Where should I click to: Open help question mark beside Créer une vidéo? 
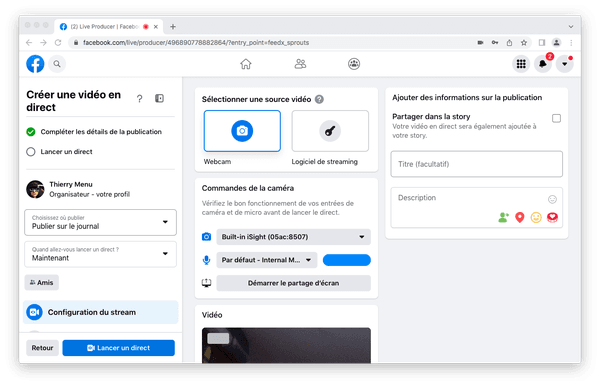coord(140,99)
